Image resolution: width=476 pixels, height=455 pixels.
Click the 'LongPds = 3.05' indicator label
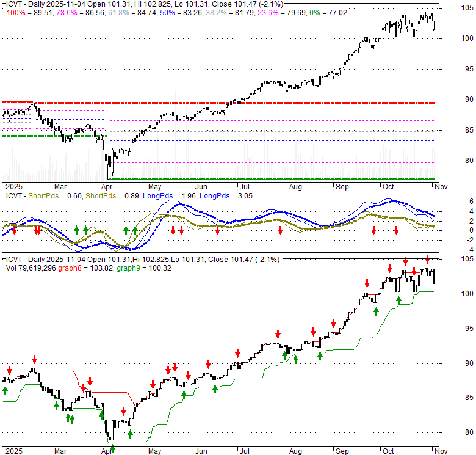tap(226, 196)
